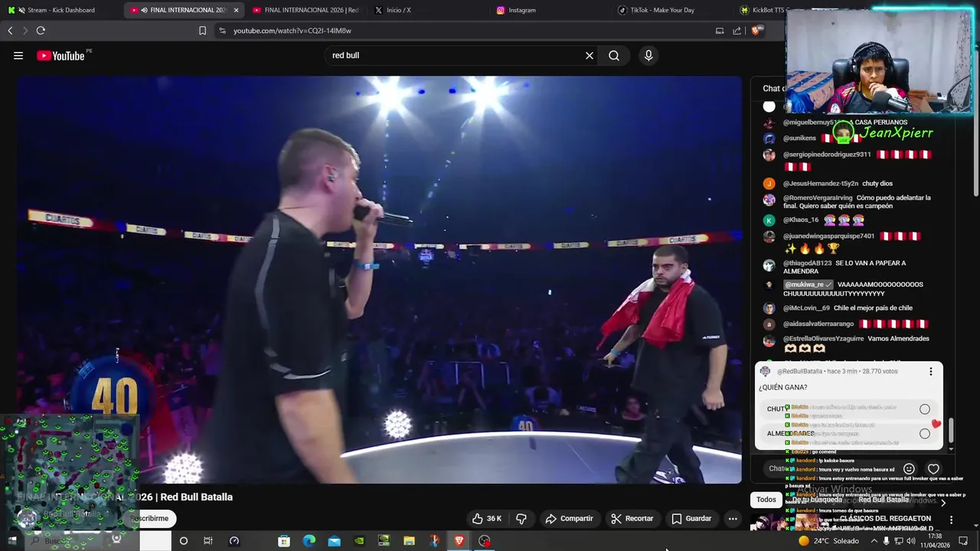This screenshot has height=551, width=980.
Task: Open the Mail app on the taskbar
Action: (335, 541)
